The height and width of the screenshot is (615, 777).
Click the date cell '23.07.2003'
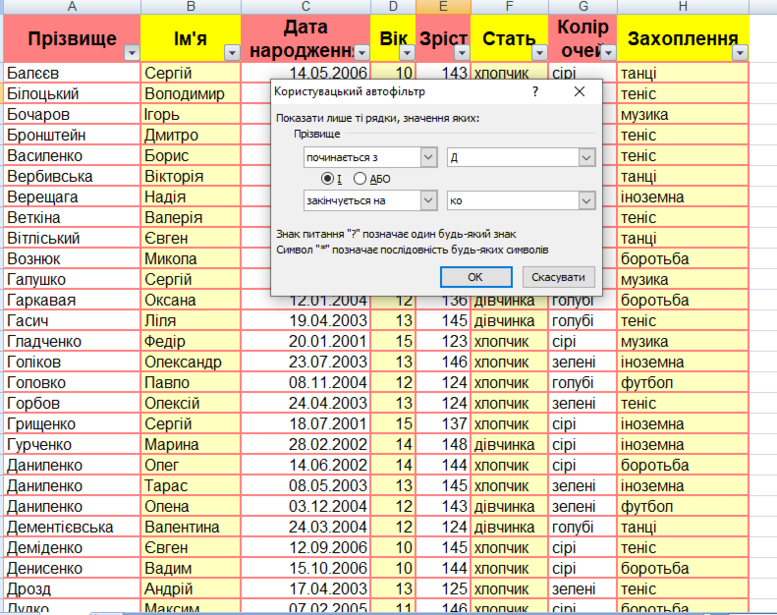click(306, 362)
